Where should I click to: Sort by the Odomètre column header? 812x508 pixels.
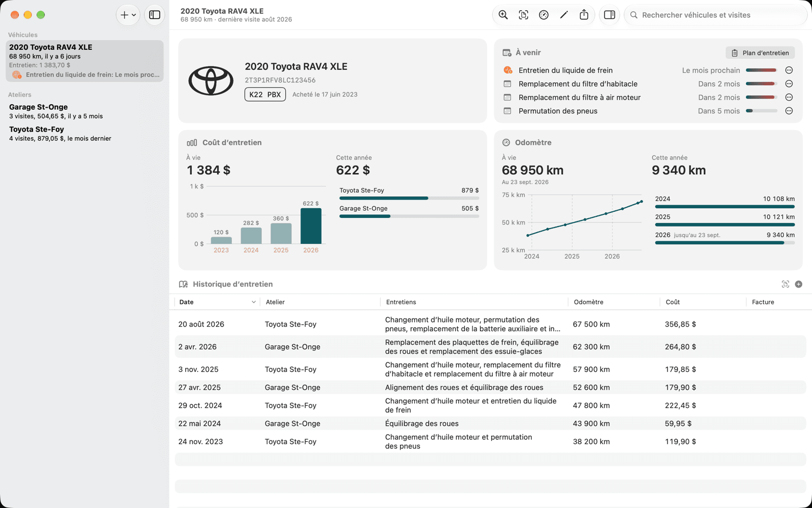[x=614, y=302]
